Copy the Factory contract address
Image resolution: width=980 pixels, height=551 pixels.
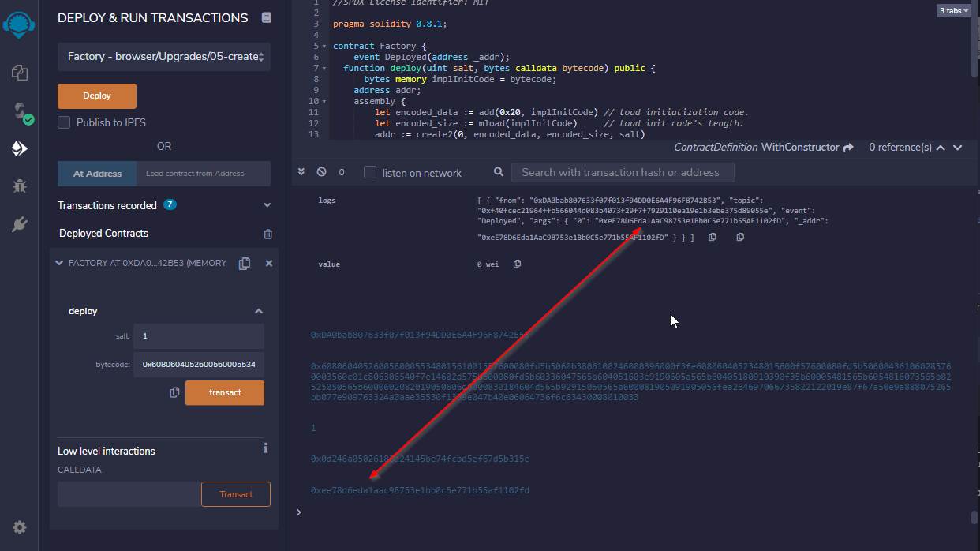pyautogui.click(x=245, y=263)
